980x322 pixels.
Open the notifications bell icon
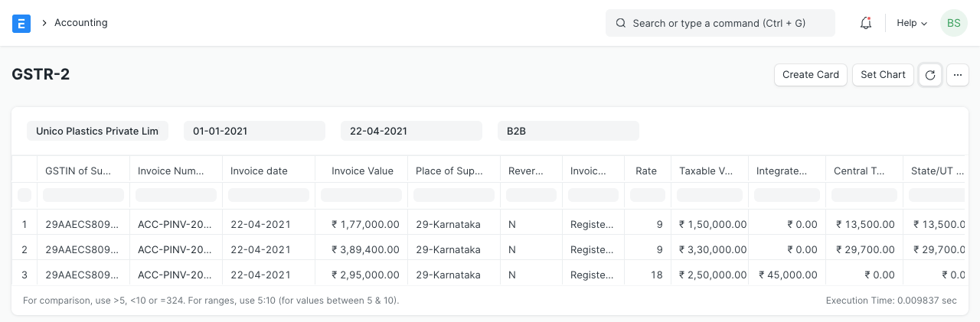(866, 23)
